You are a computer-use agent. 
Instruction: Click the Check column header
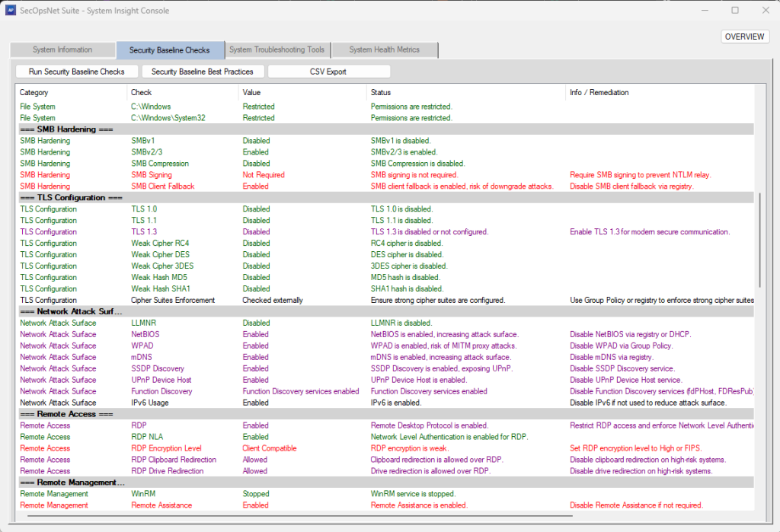pos(141,93)
